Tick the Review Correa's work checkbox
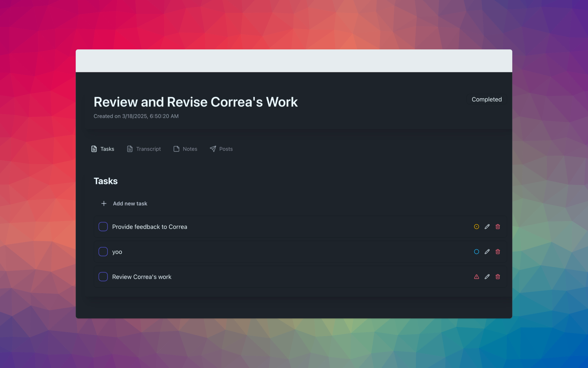Viewport: 588px width, 368px height. point(103,277)
